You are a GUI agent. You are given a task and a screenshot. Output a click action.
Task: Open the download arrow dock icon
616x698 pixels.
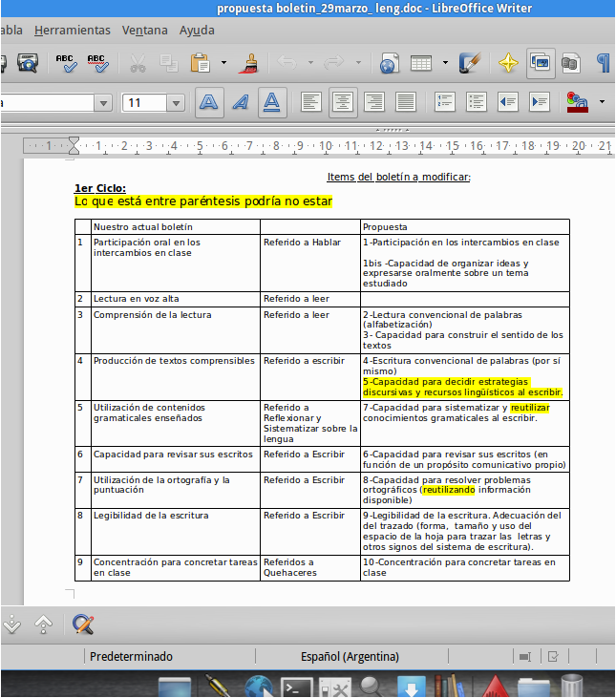pyautogui.click(x=411, y=687)
